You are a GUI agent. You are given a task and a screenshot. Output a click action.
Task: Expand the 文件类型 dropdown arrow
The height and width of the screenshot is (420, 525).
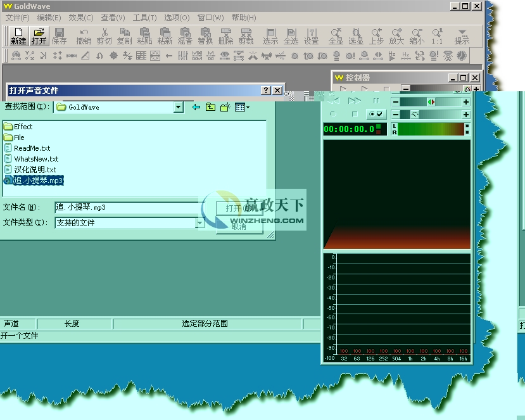[200, 223]
